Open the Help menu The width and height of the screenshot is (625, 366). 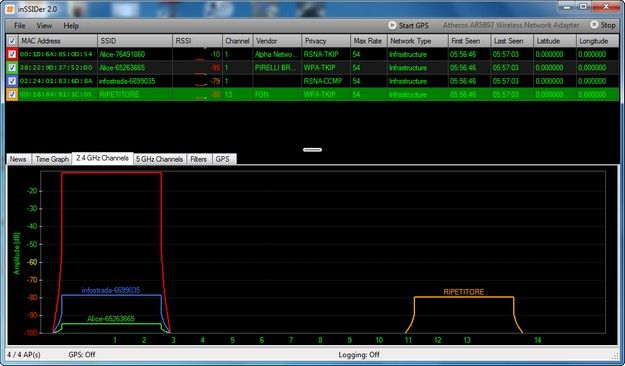(x=71, y=26)
